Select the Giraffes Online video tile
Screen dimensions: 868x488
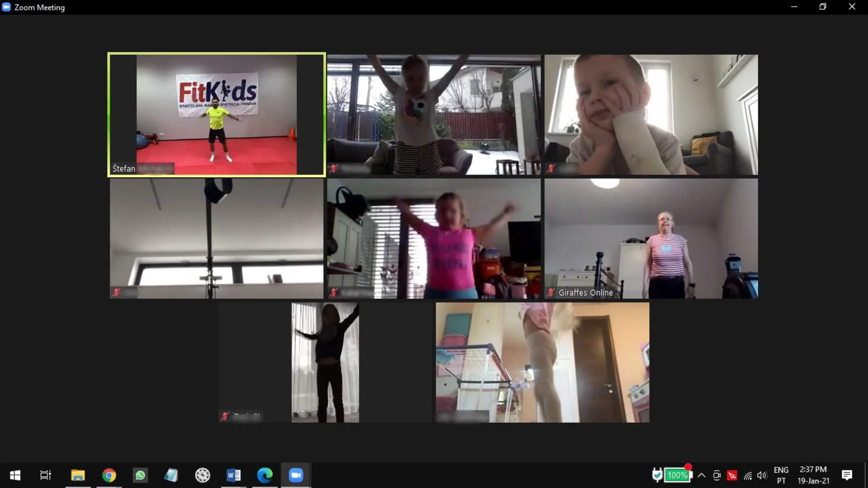pyautogui.click(x=651, y=238)
